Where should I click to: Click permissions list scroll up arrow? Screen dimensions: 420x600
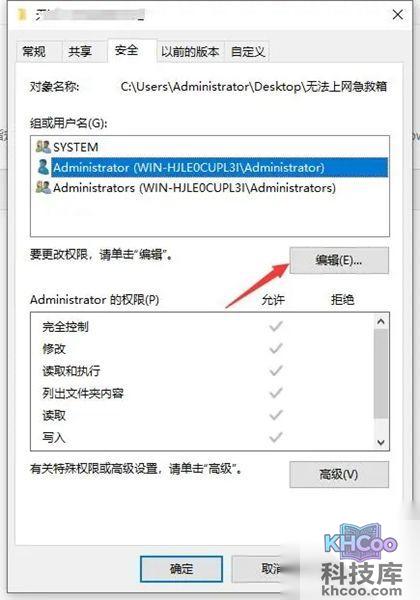(x=381, y=322)
